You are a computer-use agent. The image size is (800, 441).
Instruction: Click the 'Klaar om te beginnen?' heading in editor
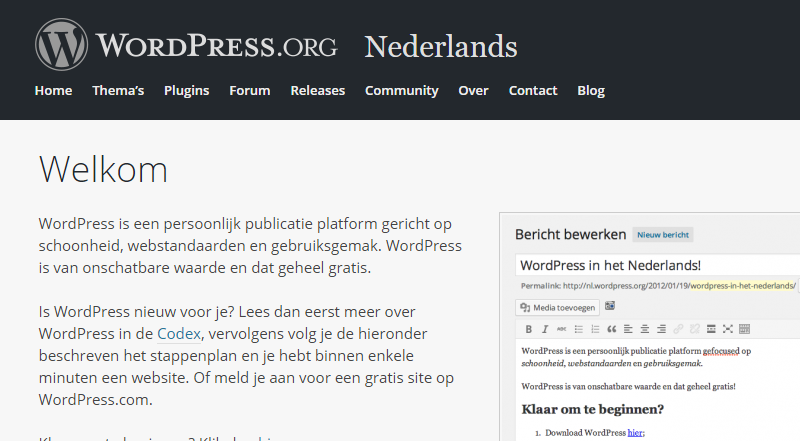[592, 409]
